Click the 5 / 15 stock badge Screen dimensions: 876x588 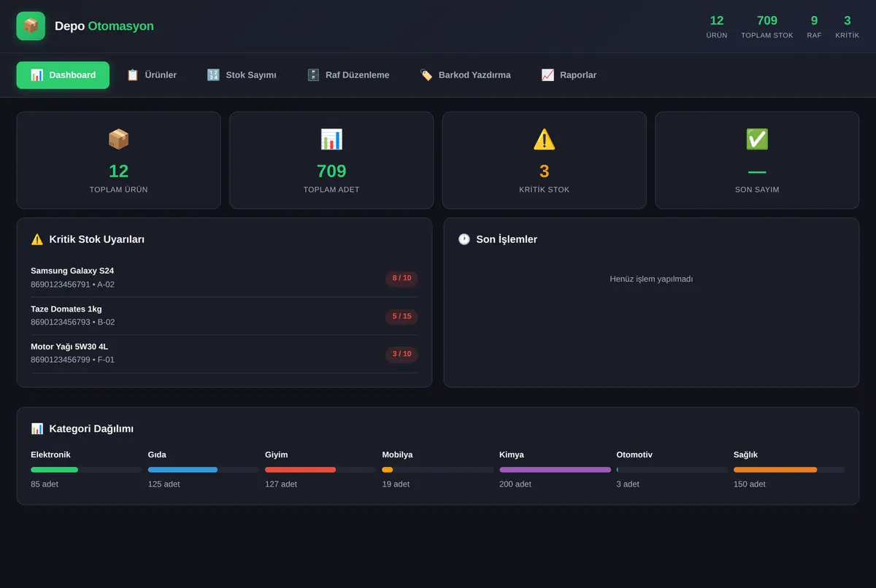tap(401, 317)
